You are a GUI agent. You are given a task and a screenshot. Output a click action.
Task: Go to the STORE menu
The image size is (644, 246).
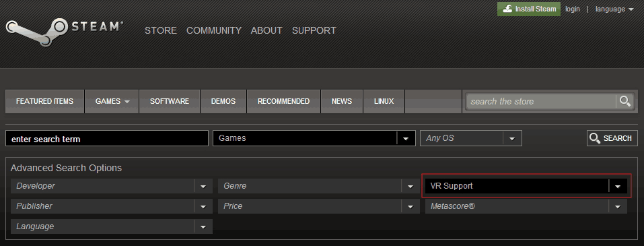pos(161,30)
